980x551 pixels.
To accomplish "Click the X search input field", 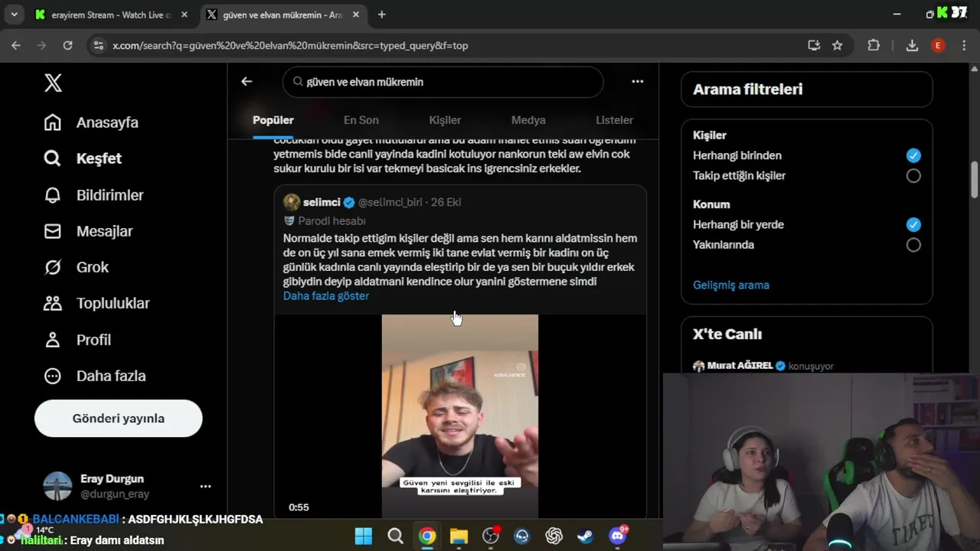I will (443, 82).
